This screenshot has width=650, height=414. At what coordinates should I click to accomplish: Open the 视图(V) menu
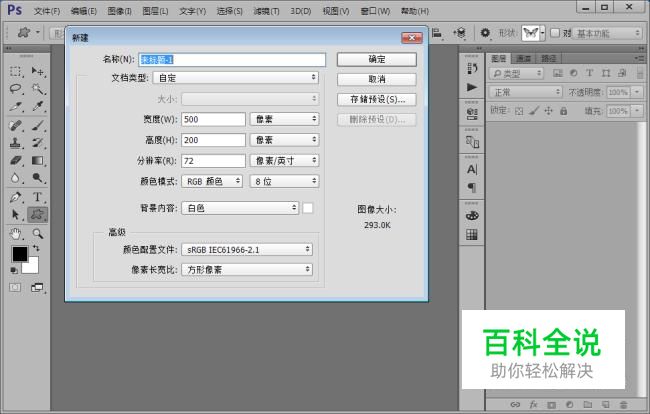point(336,11)
